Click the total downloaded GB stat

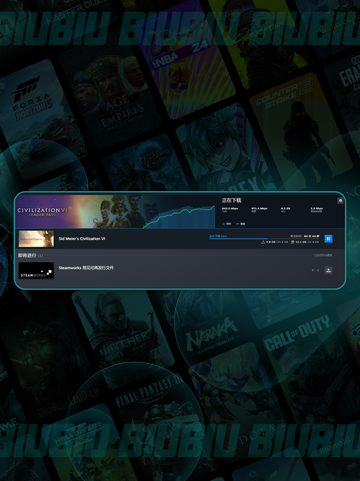pos(286,210)
